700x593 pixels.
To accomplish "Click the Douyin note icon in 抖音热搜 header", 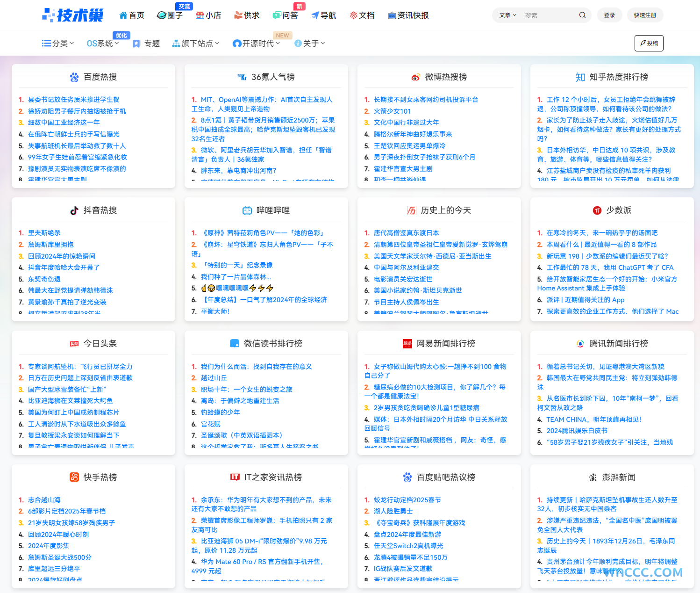I will coord(74,210).
